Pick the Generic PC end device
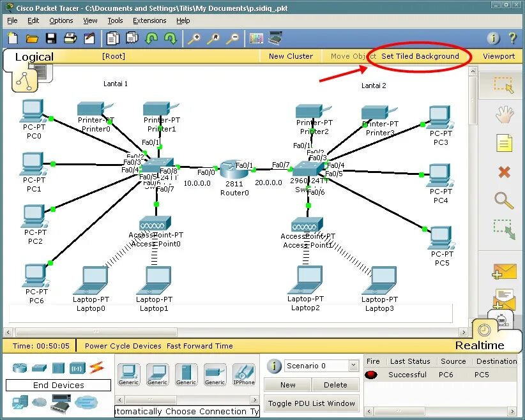Screen dimensions: 525x420 click(x=128, y=375)
